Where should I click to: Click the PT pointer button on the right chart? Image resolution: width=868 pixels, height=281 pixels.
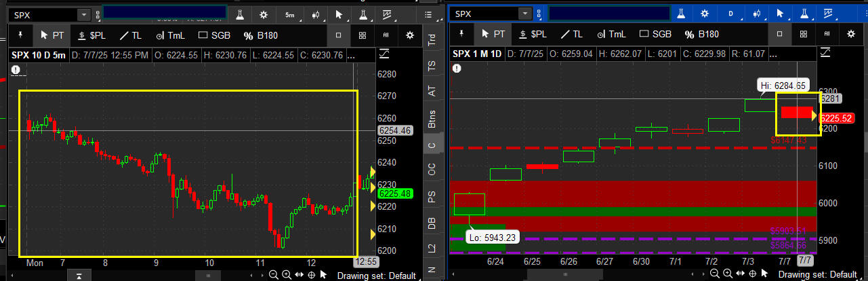[x=492, y=34]
